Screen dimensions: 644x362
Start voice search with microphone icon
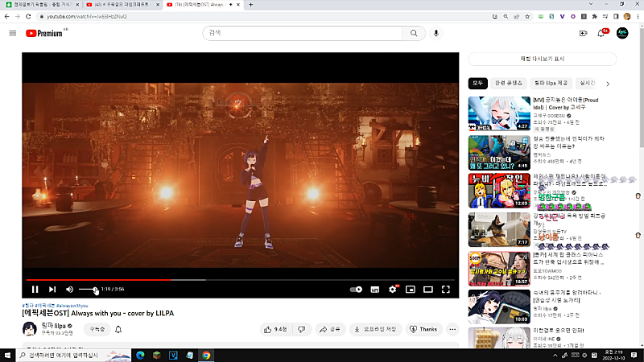point(436,33)
